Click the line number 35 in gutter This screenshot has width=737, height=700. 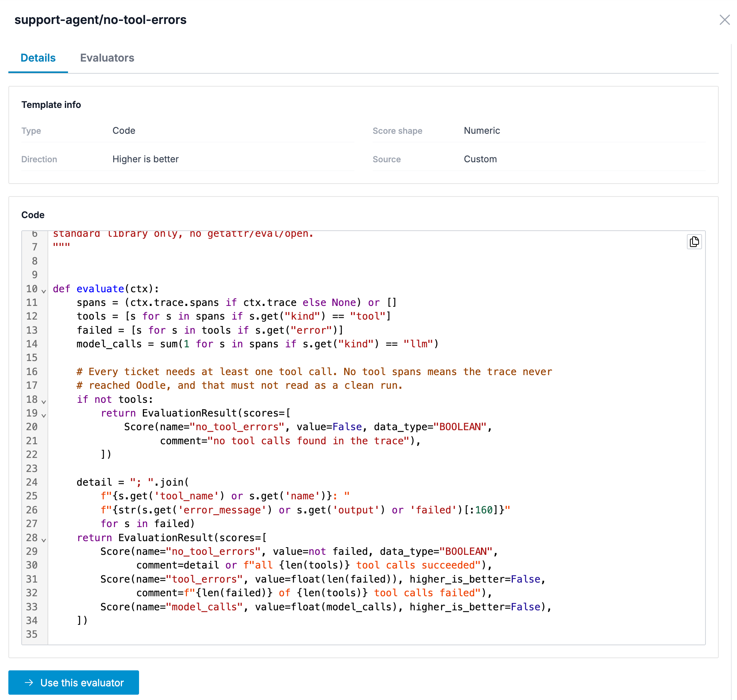pos(32,634)
